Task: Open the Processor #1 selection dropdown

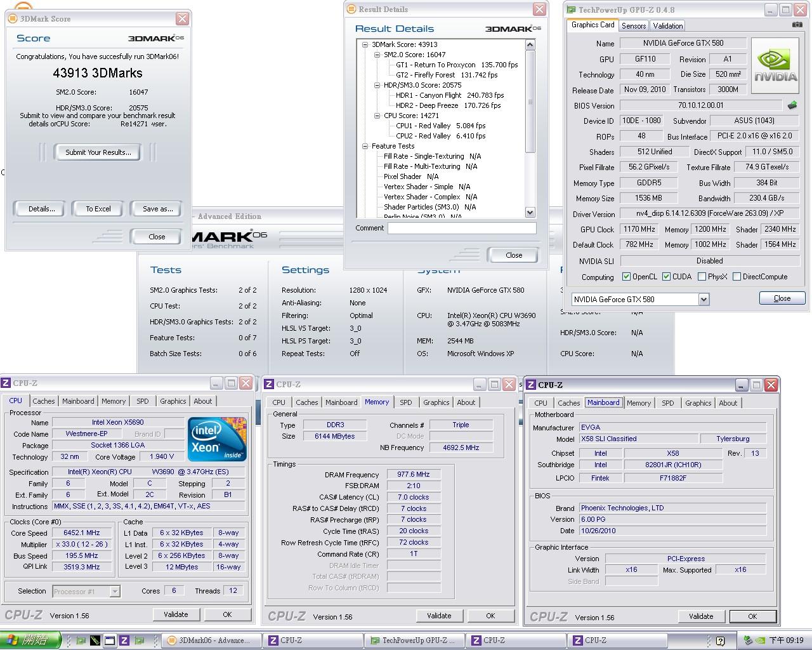Action: coord(114,591)
